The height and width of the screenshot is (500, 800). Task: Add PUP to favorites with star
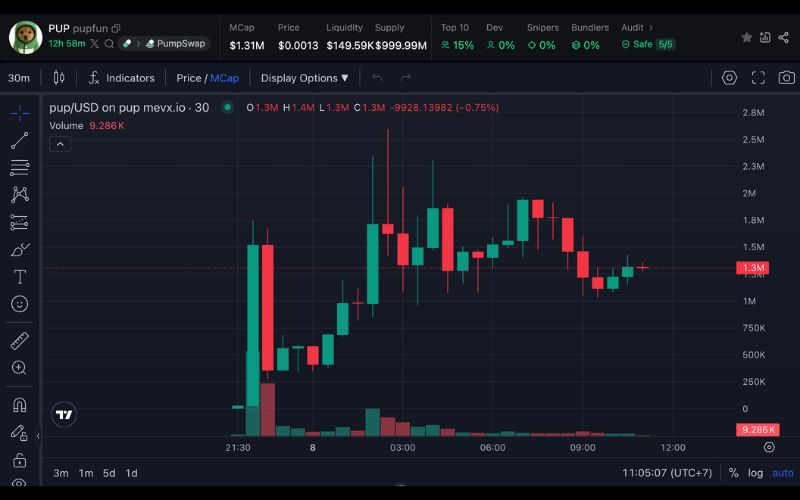[746, 37]
